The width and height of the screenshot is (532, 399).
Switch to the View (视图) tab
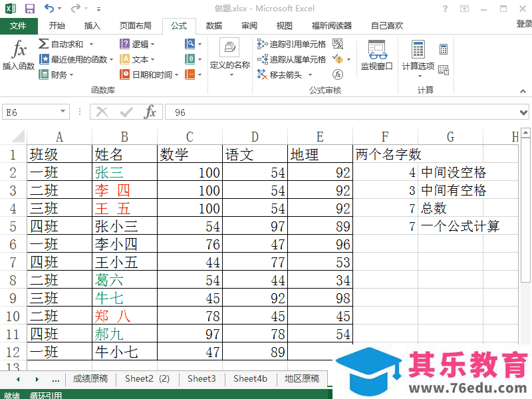(x=285, y=26)
